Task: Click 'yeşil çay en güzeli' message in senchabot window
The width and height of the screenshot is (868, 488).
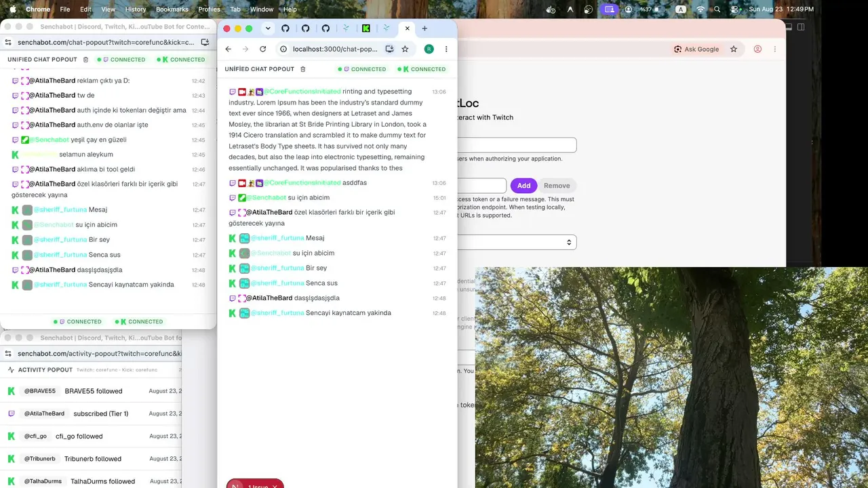Action: pos(99,140)
